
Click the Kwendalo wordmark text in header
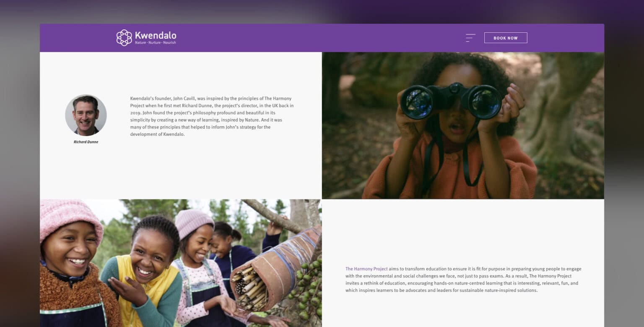click(156, 35)
